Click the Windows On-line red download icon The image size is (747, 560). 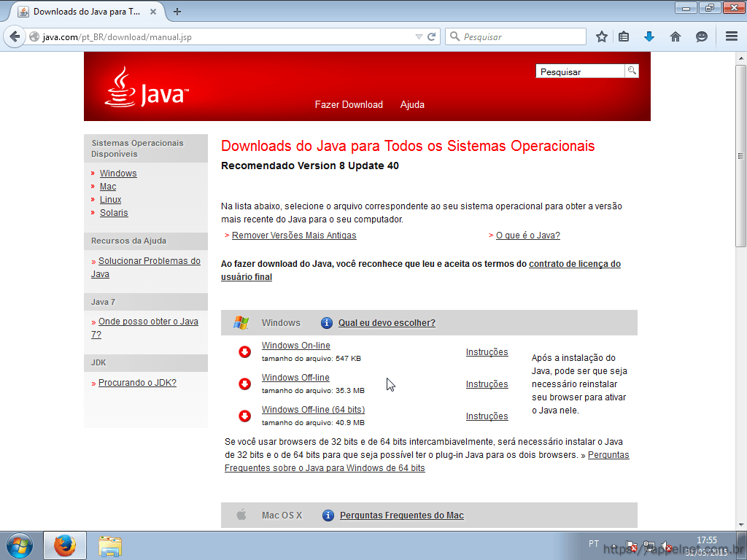pos(245,352)
